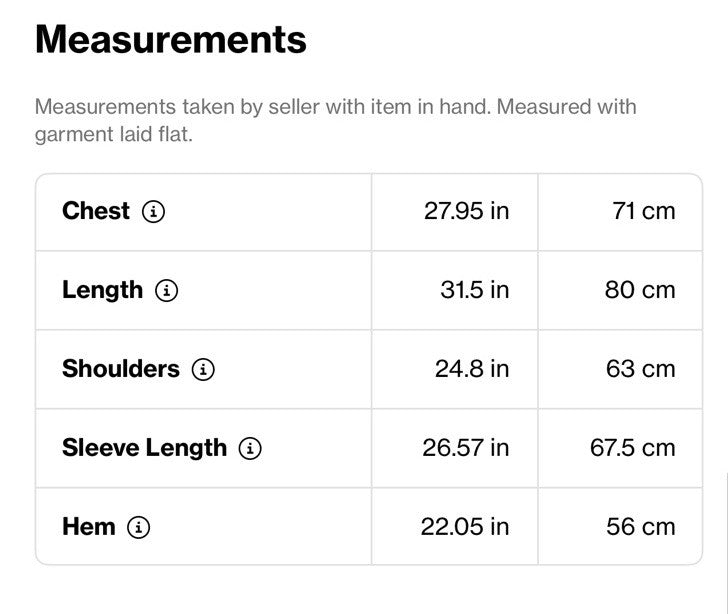Screen dimensions: 728x614
Task: Click the 24.8 in shoulders value
Action: (x=472, y=369)
